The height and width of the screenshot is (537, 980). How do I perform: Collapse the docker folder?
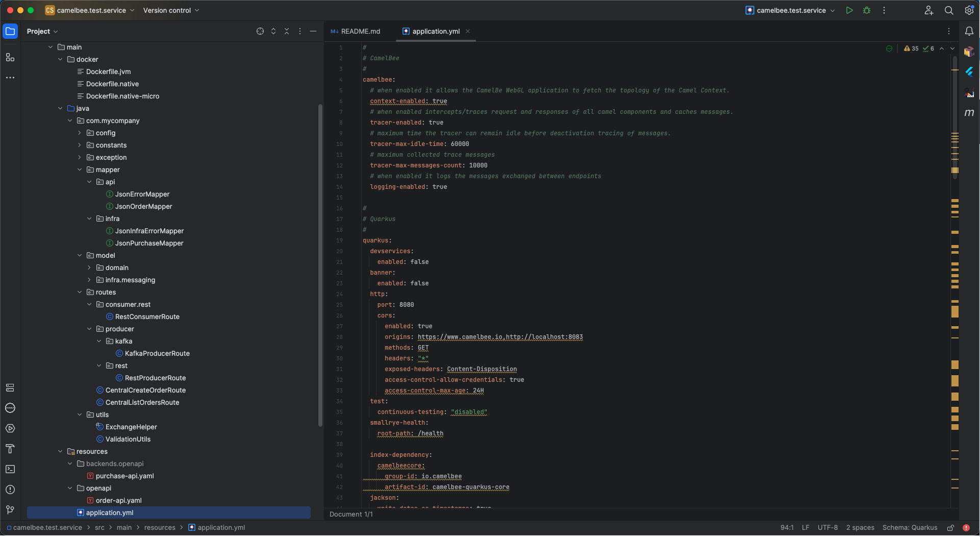pos(60,59)
